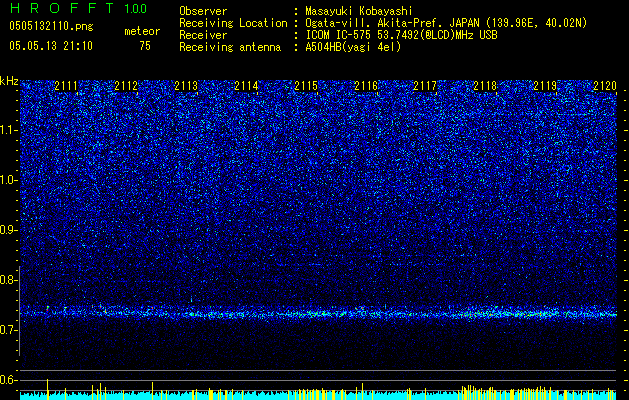This screenshot has height=400, width=629.
Task: Click the 2120 time marker
Action: point(605,86)
